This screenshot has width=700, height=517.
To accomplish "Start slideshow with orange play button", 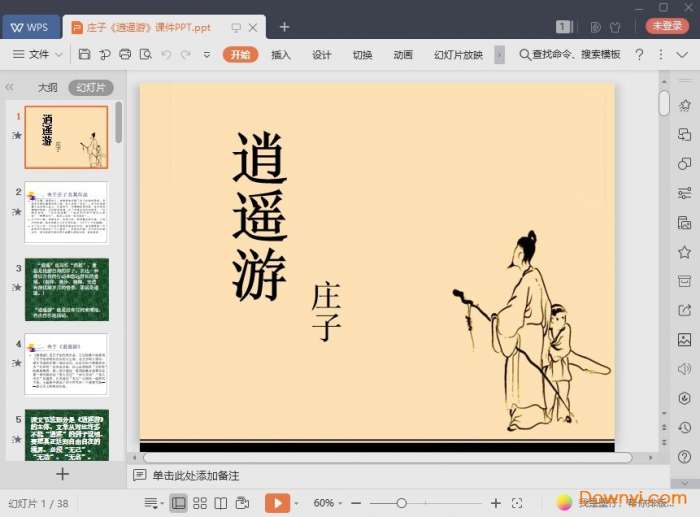I will coord(278,503).
